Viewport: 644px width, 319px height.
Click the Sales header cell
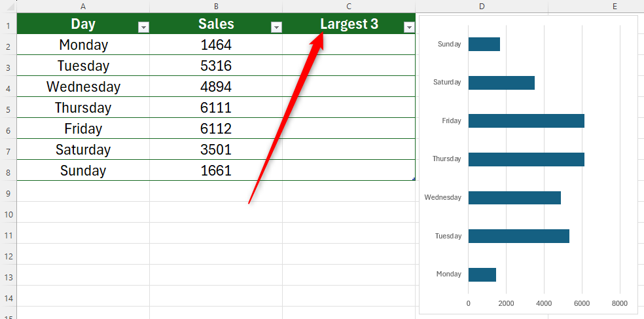[216, 24]
